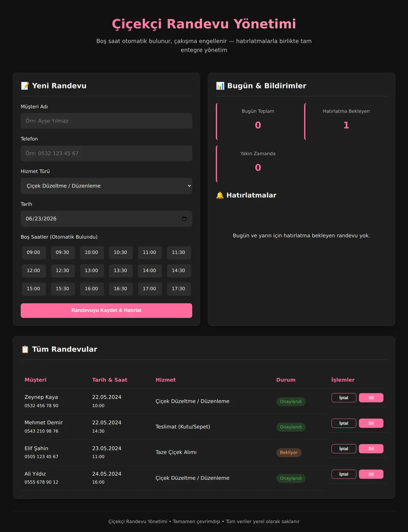408x532 pixels.
Task: Select the 16:00 time slot
Action: click(x=91, y=289)
